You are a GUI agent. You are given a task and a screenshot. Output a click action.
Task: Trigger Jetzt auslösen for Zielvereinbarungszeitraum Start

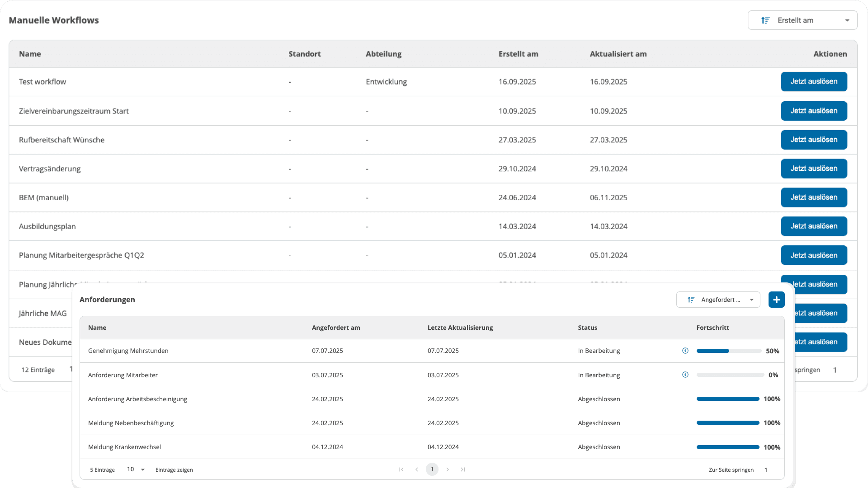814,111
